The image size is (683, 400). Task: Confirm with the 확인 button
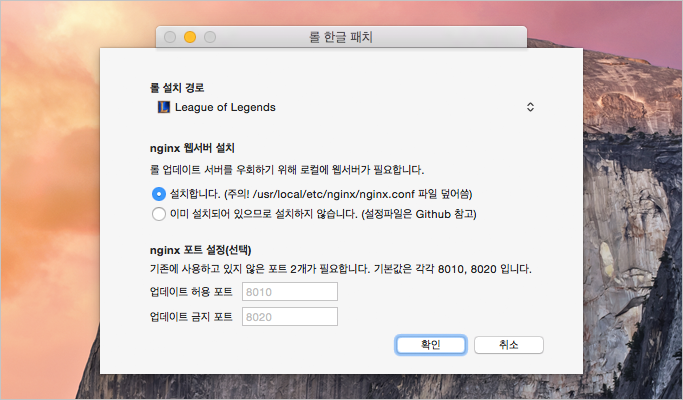coord(431,345)
